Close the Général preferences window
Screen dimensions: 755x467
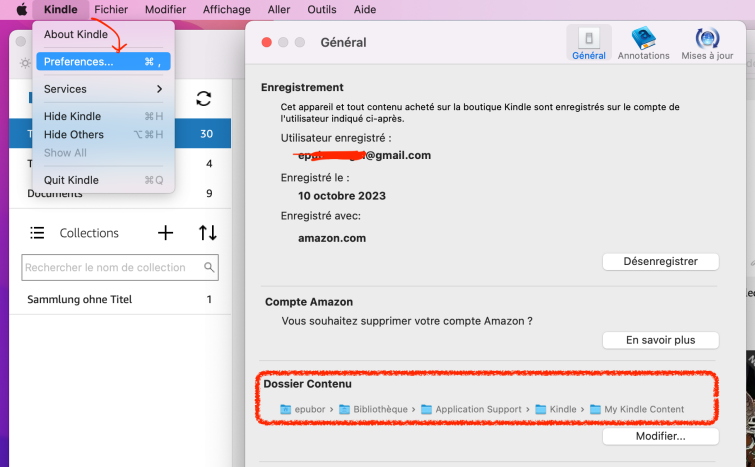pyautogui.click(x=266, y=42)
